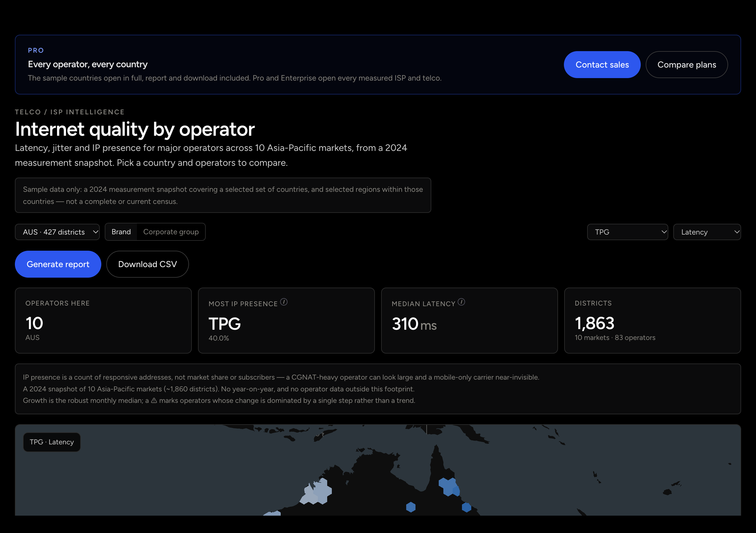Click the 'Internet quality by operator' heading
The height and width of the screenshot is (533, 756).
point(135,129)
